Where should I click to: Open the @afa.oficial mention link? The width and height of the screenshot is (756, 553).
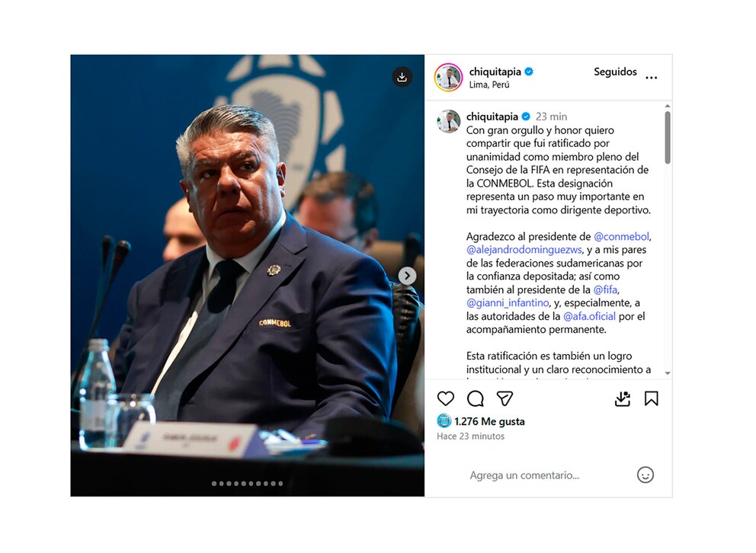pyautogui.click(x=589, y=316)
